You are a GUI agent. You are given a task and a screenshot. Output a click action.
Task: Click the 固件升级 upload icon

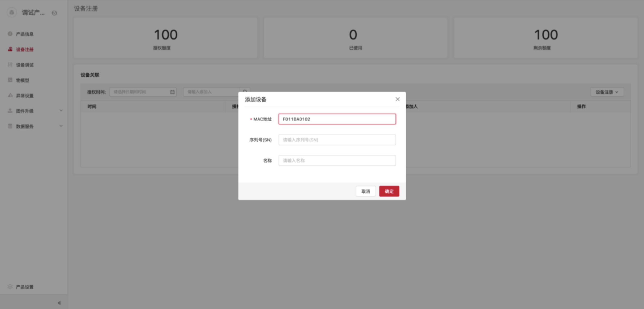(10, 111)
